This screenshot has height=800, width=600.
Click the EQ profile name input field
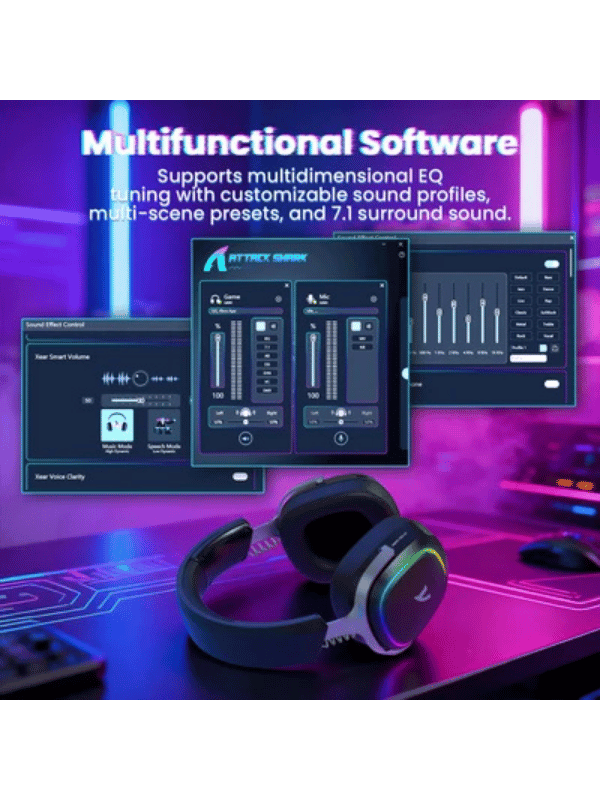(x=528, y=359)
